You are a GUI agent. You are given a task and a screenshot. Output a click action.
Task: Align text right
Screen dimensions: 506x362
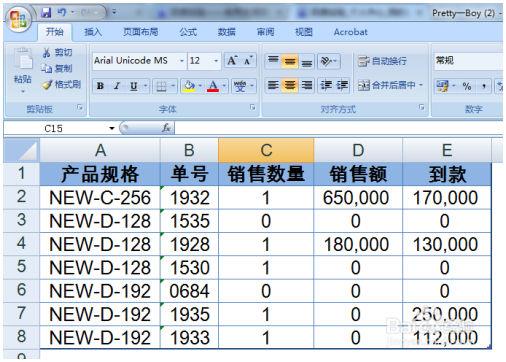click(x=306, y=85)
